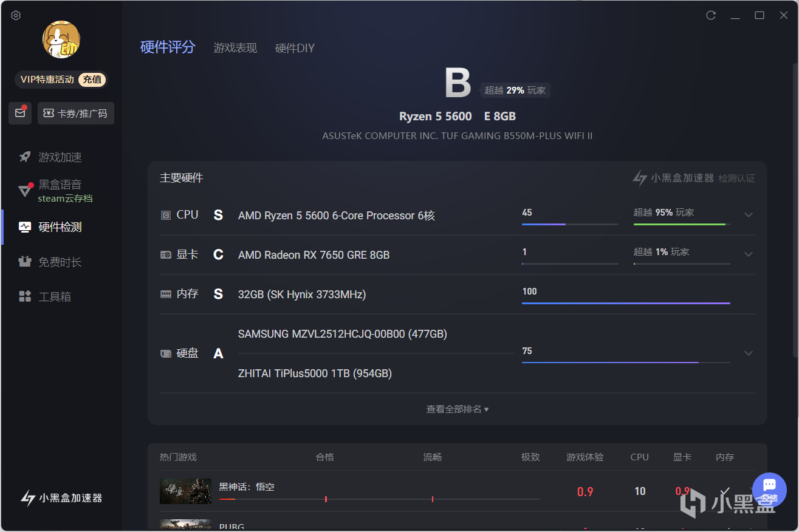Image resolution: width=799 pixels, height=532 pixels.
Task: Click 查看全部排名 dropdown link
Action: click(x=458, y=409)
